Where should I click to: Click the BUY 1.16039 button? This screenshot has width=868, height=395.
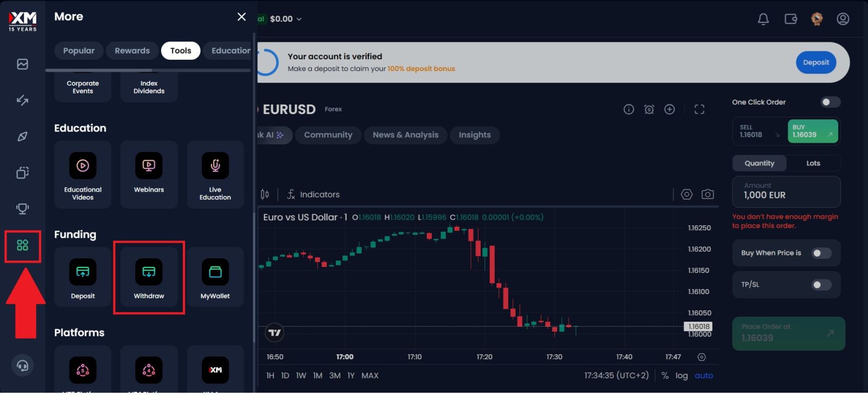[812, 131]
